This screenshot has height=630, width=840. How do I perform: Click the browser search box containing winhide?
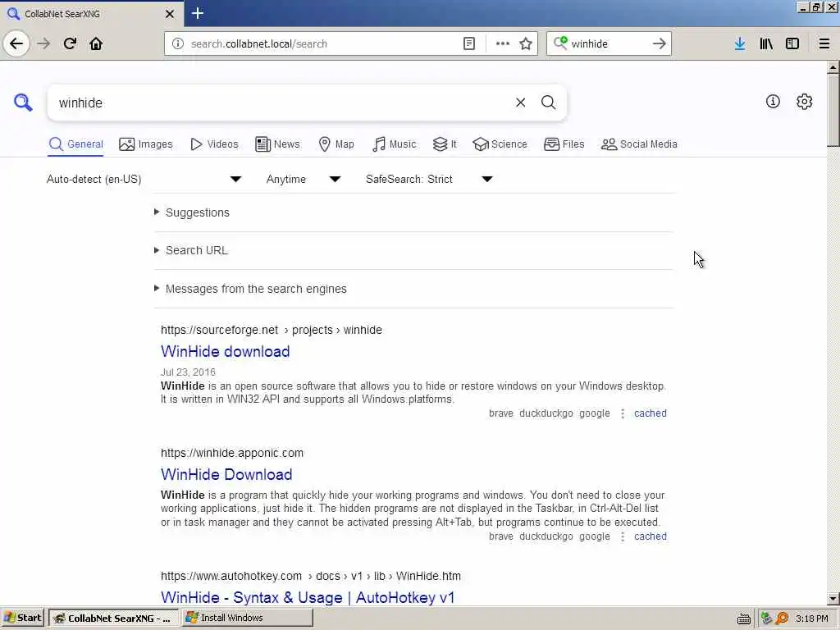pyautogui.click(x=608, y=43)
